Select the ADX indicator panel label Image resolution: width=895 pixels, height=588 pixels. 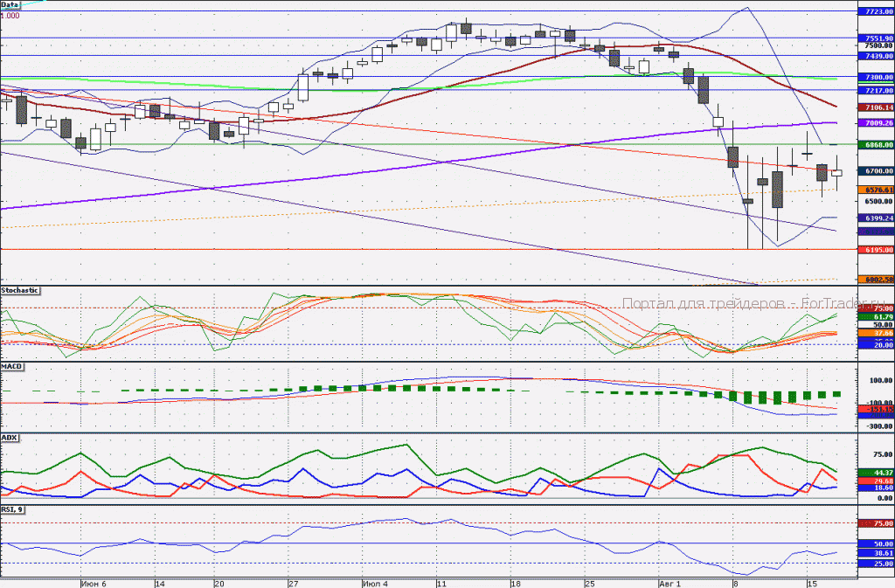(9, 438)
